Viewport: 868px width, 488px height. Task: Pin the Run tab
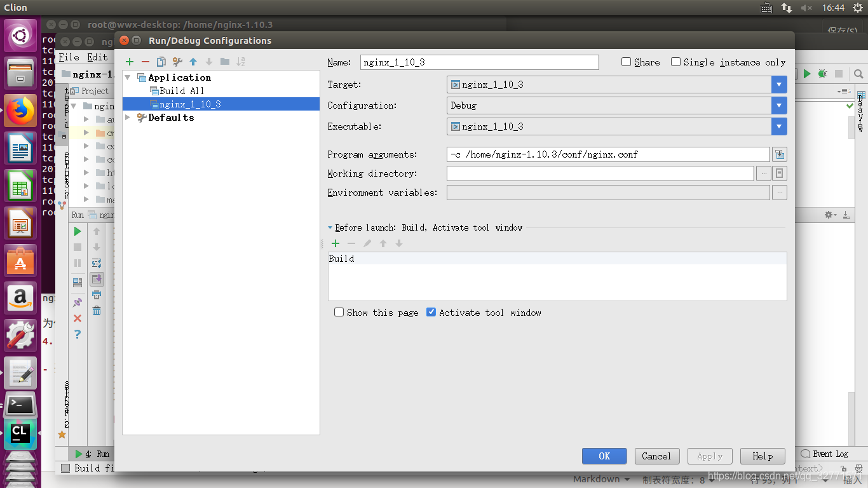pos(78,302)
